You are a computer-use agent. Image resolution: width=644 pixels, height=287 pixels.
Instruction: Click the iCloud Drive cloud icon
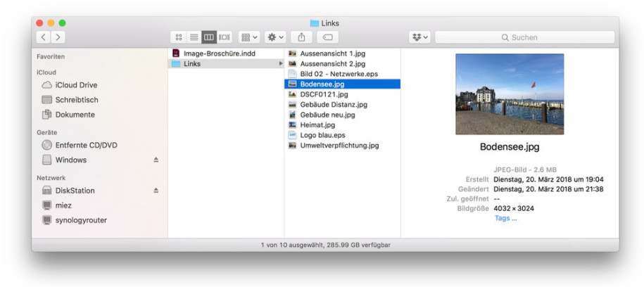[x=47, y=85]
